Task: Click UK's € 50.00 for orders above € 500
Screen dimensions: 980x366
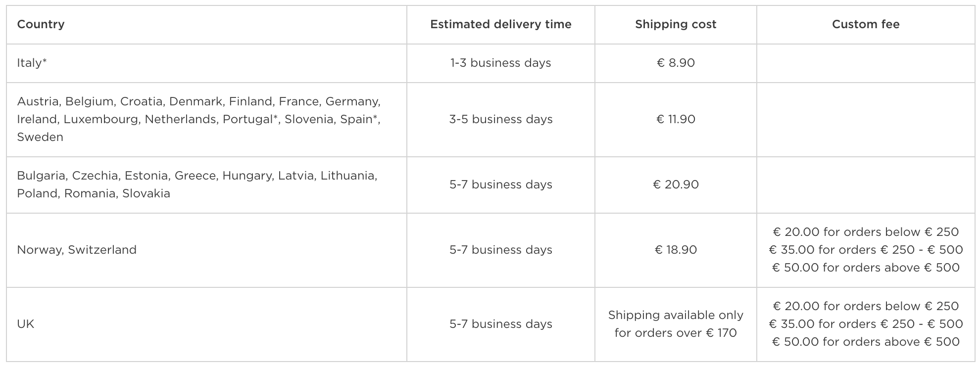Action: coord(866,342)
